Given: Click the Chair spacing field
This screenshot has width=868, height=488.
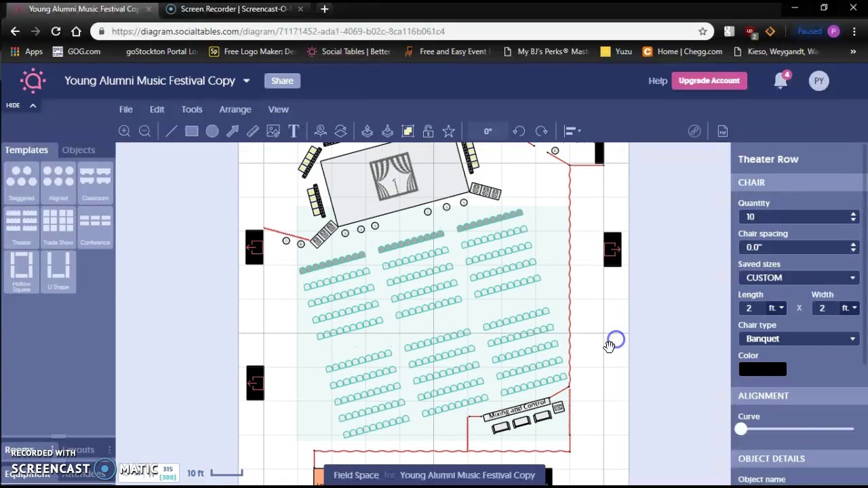Looking at the screenshot, I should [799, 247].
